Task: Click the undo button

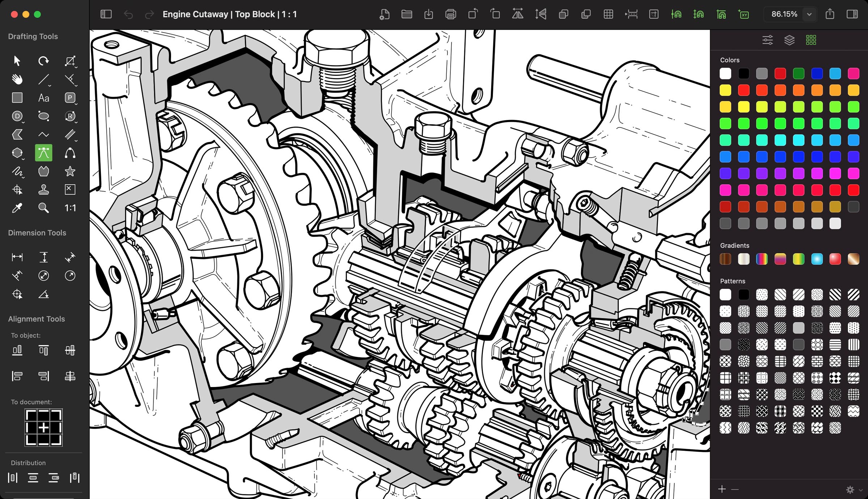Action: 128,14
